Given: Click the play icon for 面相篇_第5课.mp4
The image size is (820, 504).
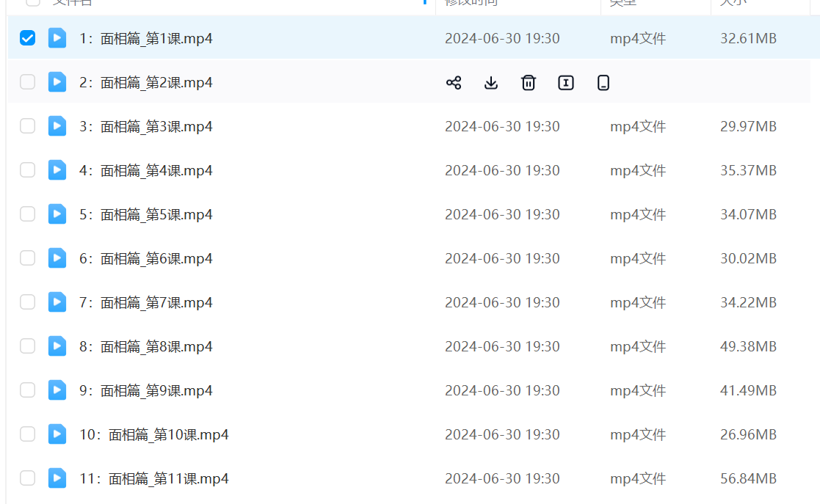Looking at the screenshot, I should click(57, 214).
